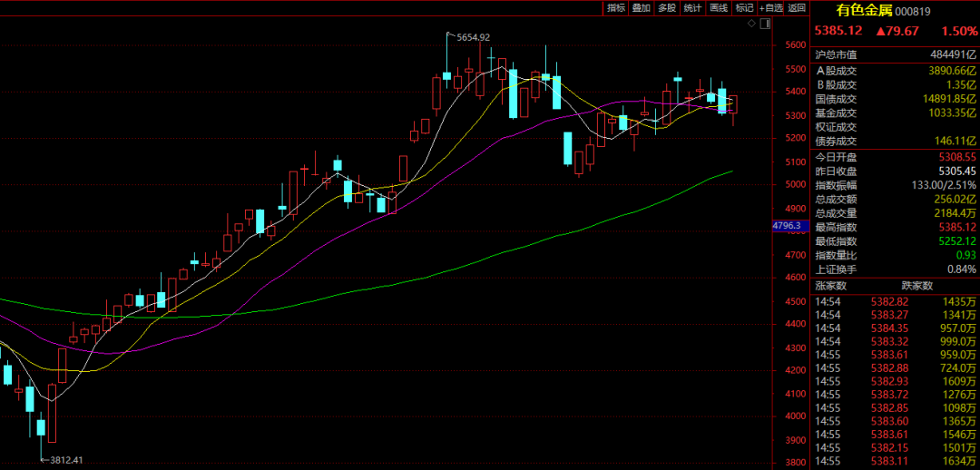Click the 1.50% change percentage
Viewport: 980px width, 470px height.
[959, 31]
